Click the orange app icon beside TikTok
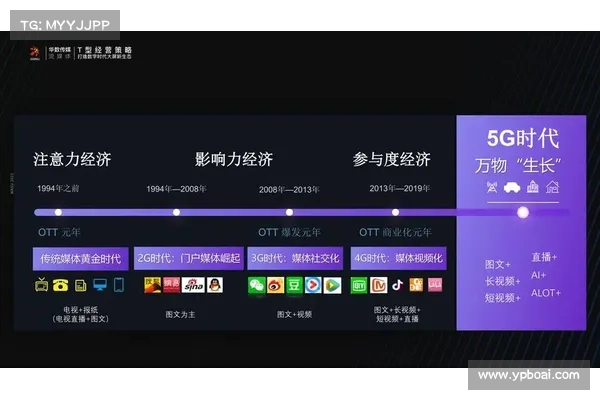Screen dimensions: 600x400 coord(416,285)
